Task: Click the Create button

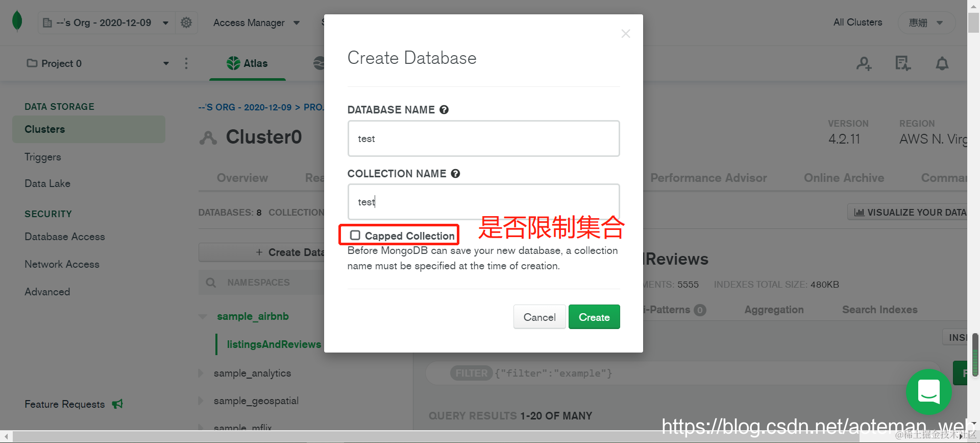Action: (x=594, y=317)
